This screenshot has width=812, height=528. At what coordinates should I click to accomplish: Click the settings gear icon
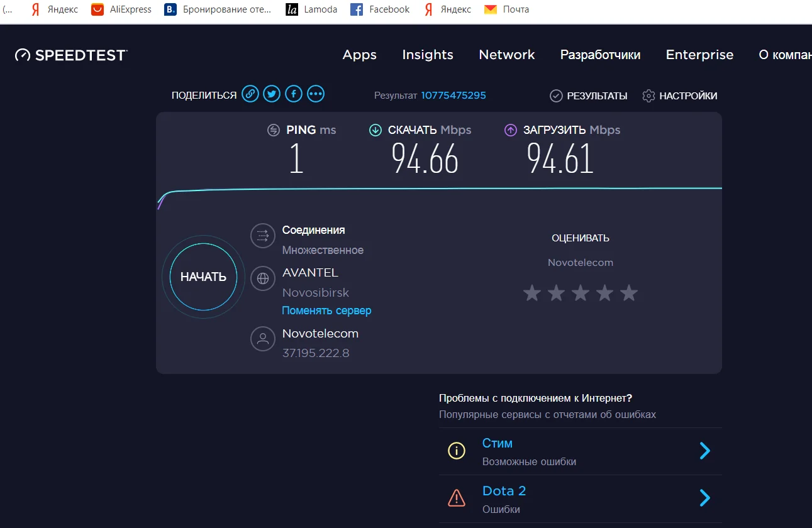click(648, 96)
